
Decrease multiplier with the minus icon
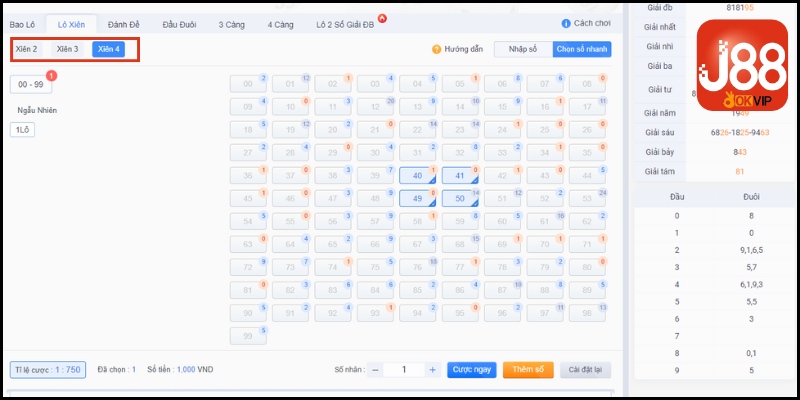point(376,369)
